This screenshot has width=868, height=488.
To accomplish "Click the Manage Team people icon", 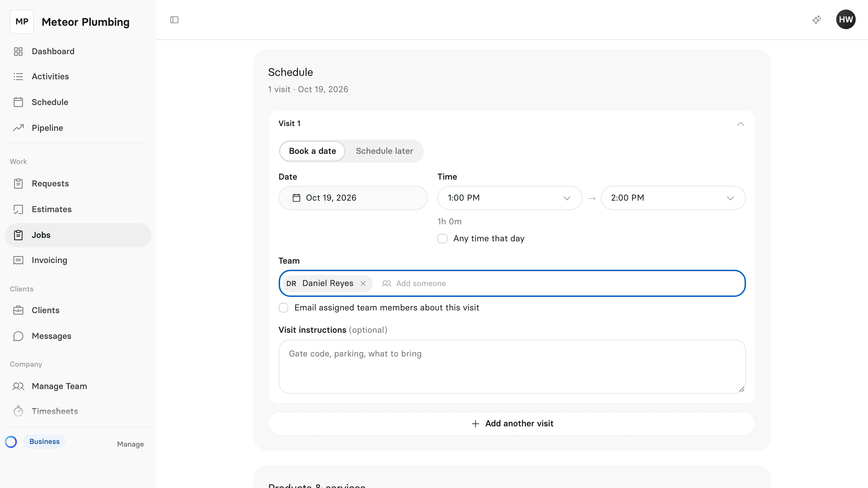I will [18, 386].
